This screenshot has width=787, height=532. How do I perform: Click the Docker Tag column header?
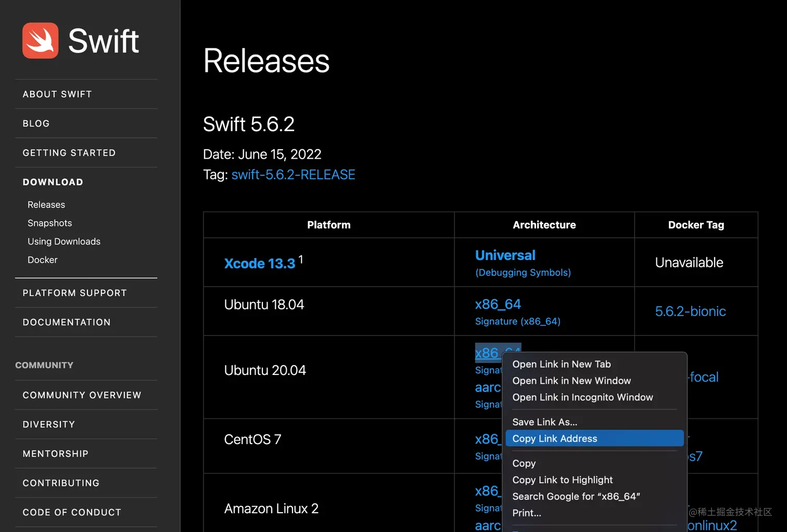(696, 225)
